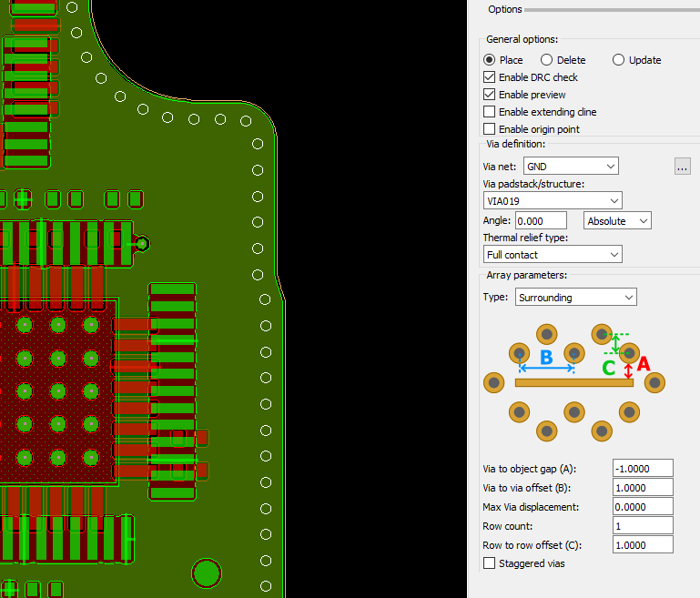Click the 'Options' panel title
This screenshot has width=700, height=598.
[x=505, y=9]
